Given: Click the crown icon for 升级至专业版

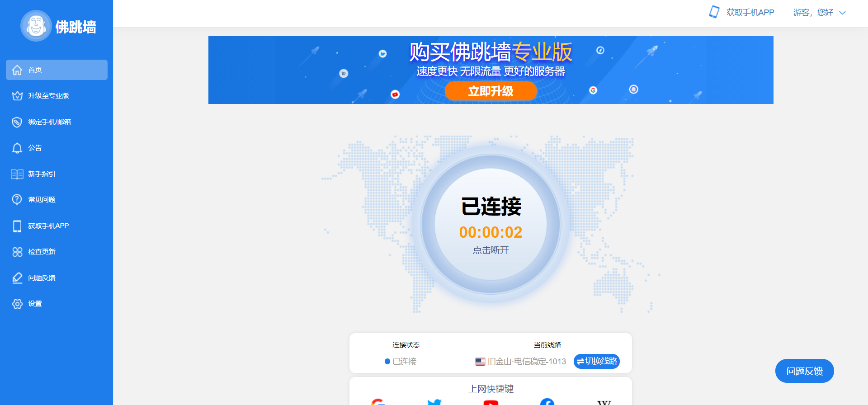Looking at the screenshot, I should click(x=17, y=96).
